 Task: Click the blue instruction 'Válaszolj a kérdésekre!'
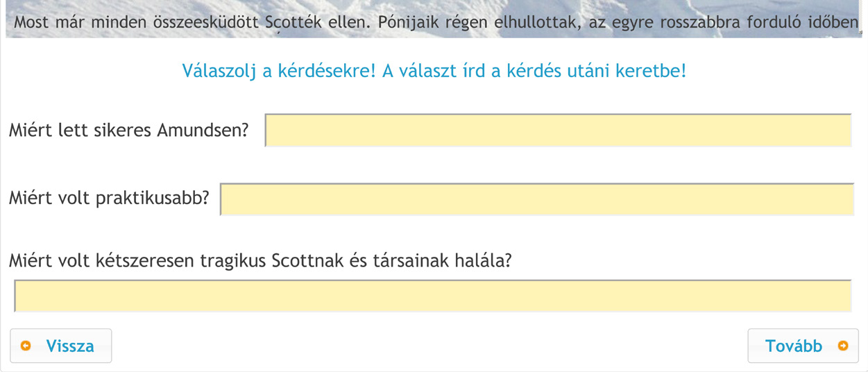278,71
